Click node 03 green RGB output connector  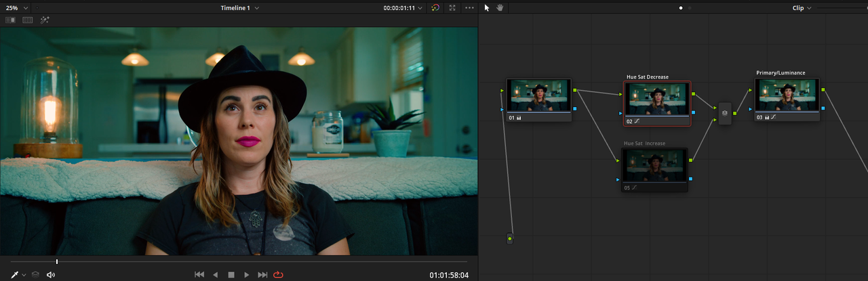(x=823, y=89)
